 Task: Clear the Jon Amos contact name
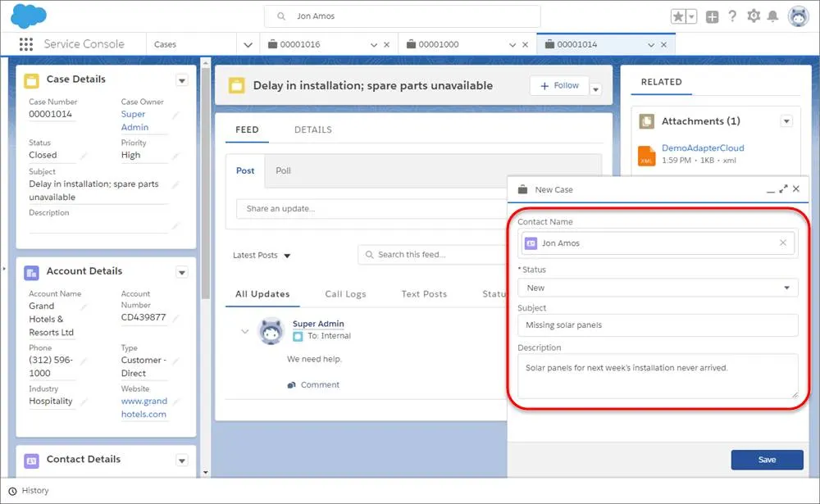pos(783,243)
